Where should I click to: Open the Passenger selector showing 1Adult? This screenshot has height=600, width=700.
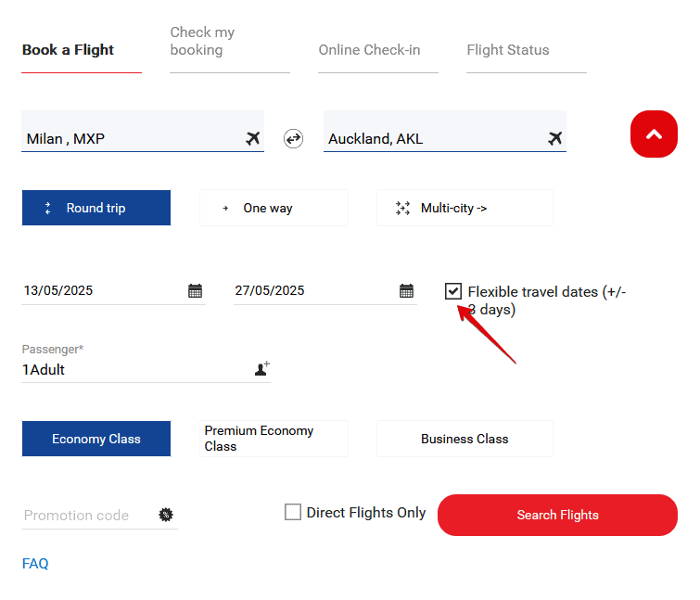tap(134, 369)
